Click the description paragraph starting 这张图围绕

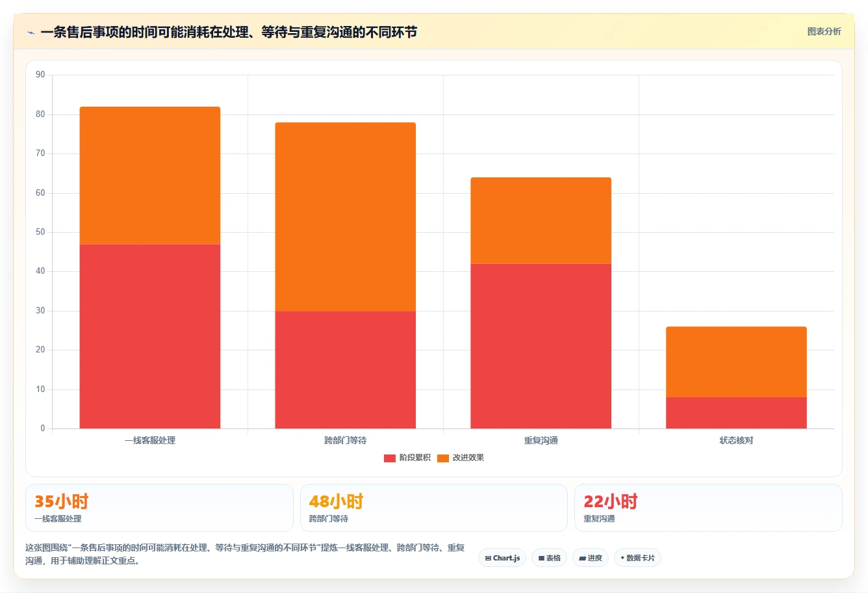[246, 554]
